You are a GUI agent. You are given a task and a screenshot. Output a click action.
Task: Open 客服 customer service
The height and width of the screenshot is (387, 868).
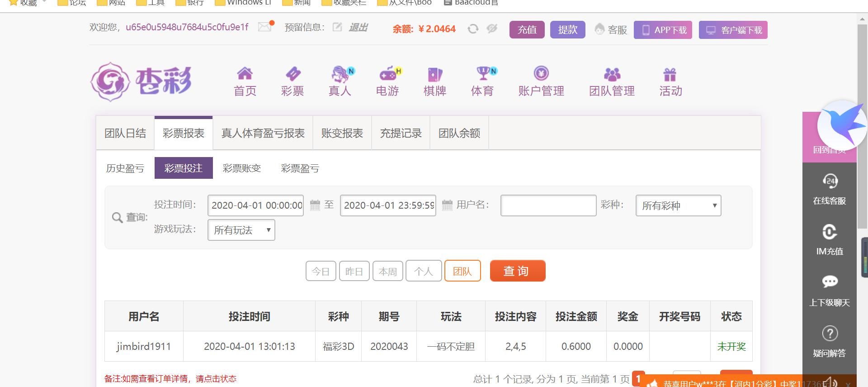611,30
